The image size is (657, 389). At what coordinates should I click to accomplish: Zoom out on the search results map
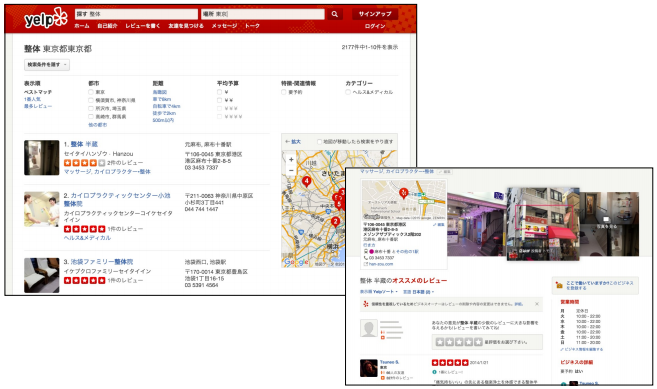(291, 170)
